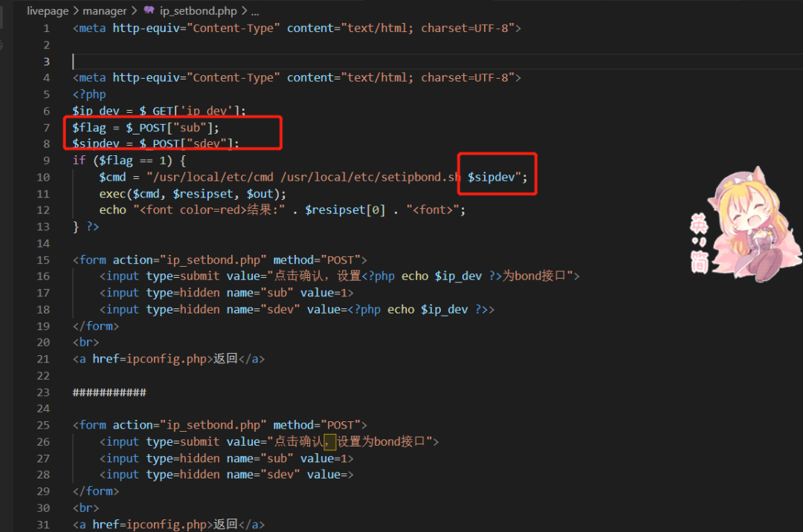Click line number 10 in gutter
The image size is (803, 532).
tap(44, 178)
